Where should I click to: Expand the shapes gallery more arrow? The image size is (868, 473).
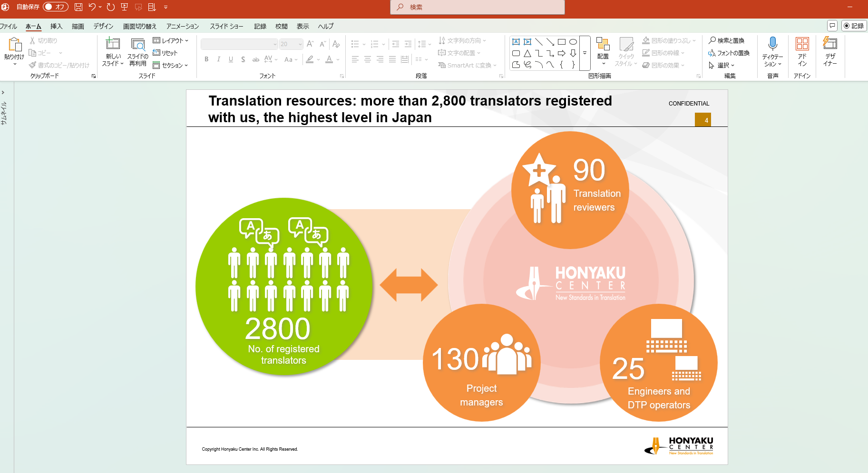585,53
